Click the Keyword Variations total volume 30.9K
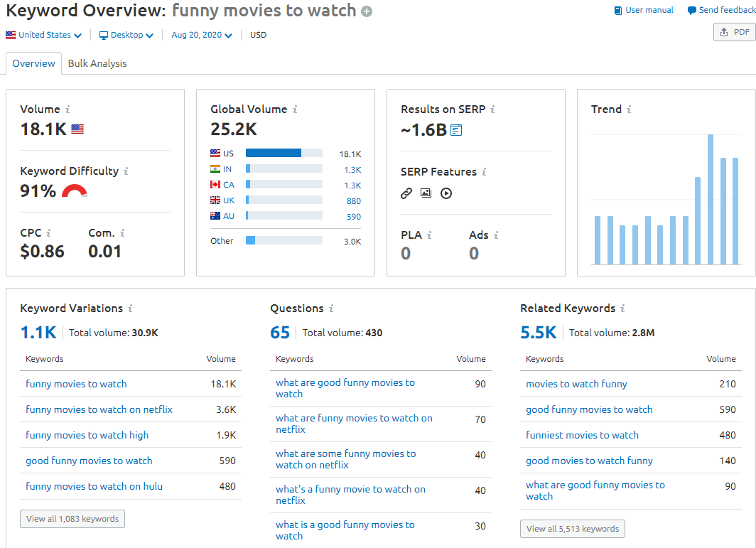 coord(145,333)
